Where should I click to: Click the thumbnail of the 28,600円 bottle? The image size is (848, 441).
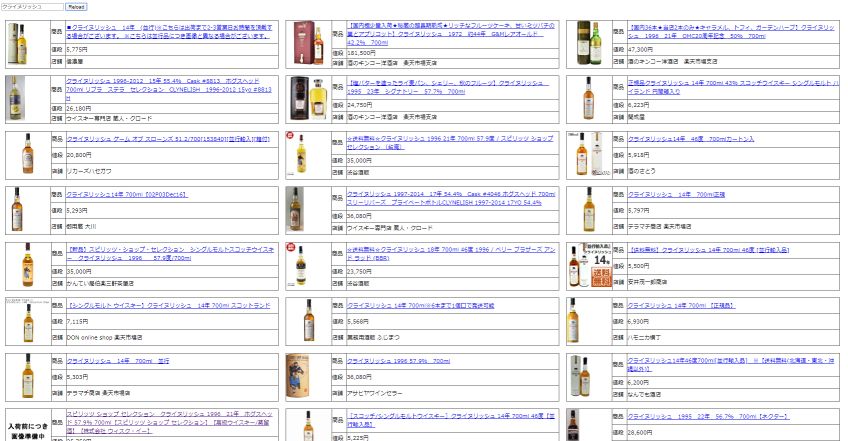(574, 425)
